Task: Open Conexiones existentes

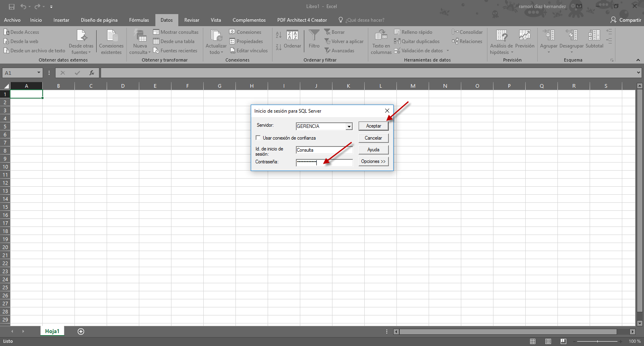Action: coord(111,42)
